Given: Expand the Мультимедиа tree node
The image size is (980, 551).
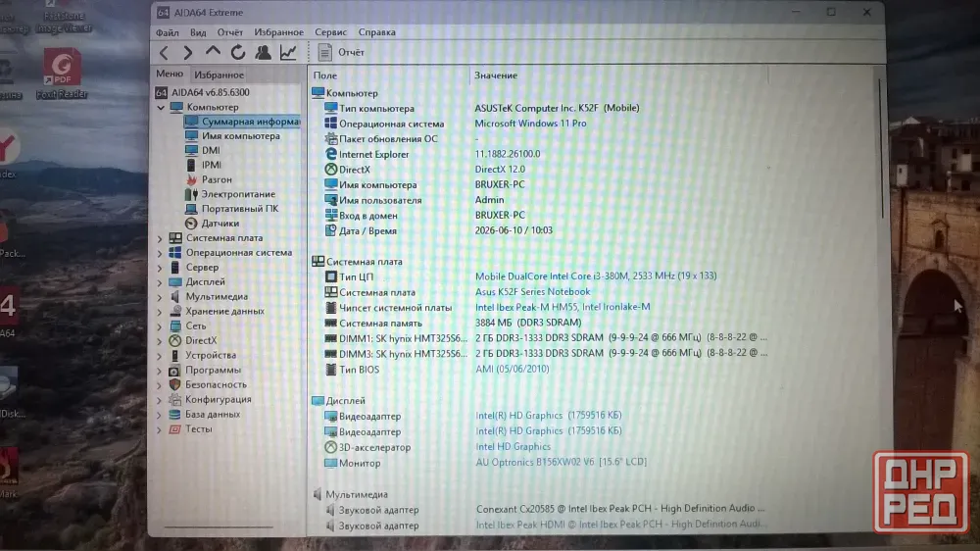Looking at the screenshot, I should click(x=160, y=297).
